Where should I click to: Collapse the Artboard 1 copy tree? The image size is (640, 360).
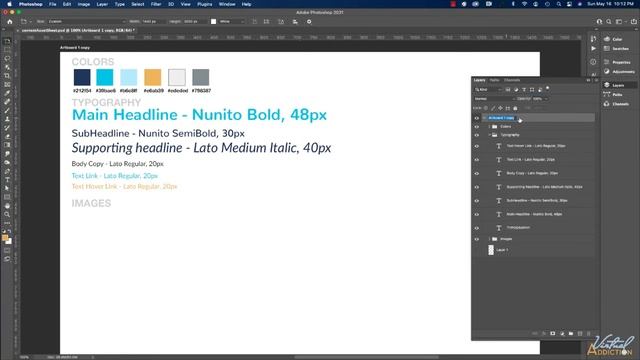(x=484, y=118)
